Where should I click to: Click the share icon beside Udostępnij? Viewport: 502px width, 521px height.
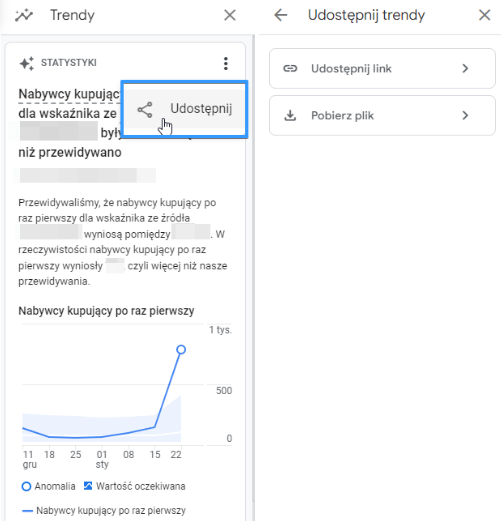(145, 110)
